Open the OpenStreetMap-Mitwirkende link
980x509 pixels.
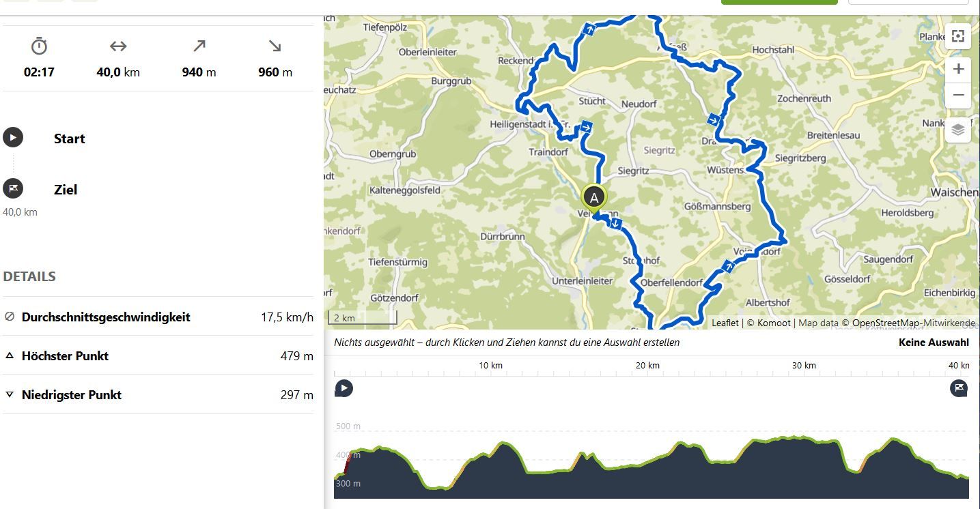(x=914, y=323)
